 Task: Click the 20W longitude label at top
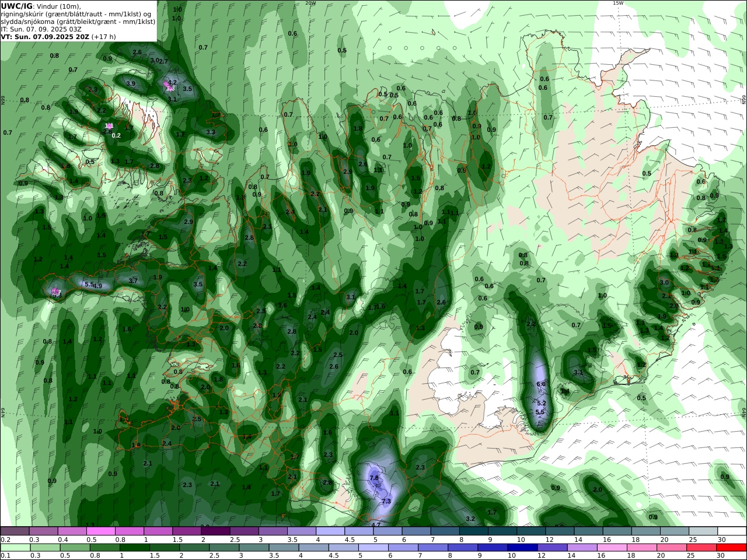[310, 3]
